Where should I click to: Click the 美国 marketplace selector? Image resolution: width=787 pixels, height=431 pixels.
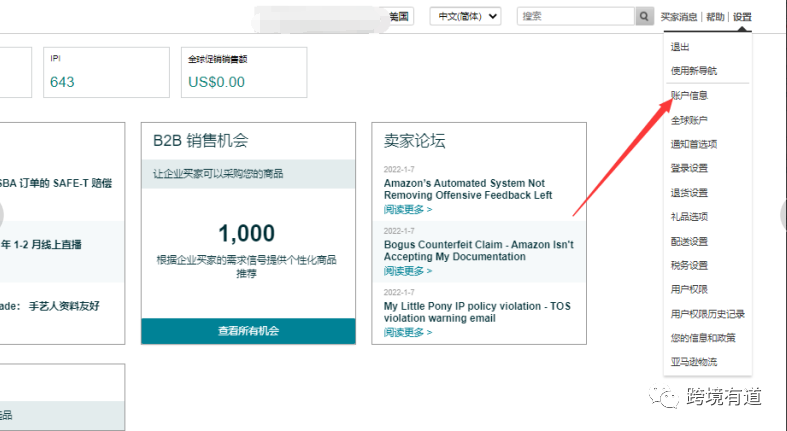click(399, 17)
